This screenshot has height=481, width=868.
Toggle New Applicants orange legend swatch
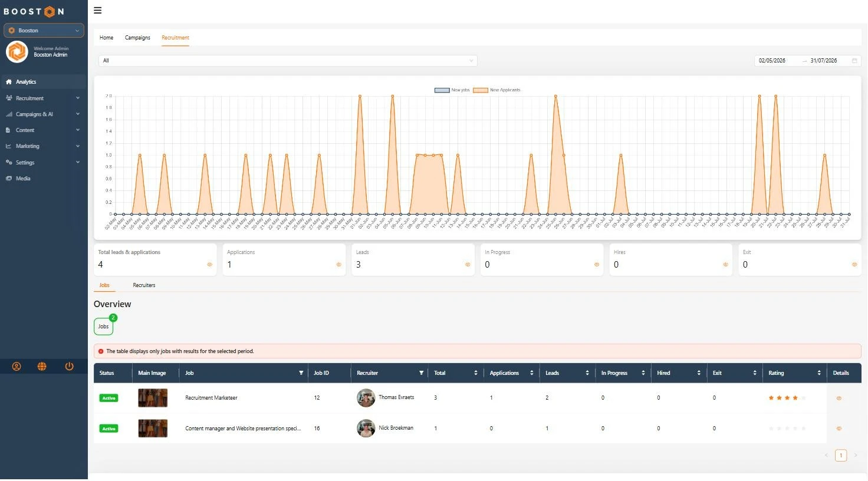(x=481, y=90)
